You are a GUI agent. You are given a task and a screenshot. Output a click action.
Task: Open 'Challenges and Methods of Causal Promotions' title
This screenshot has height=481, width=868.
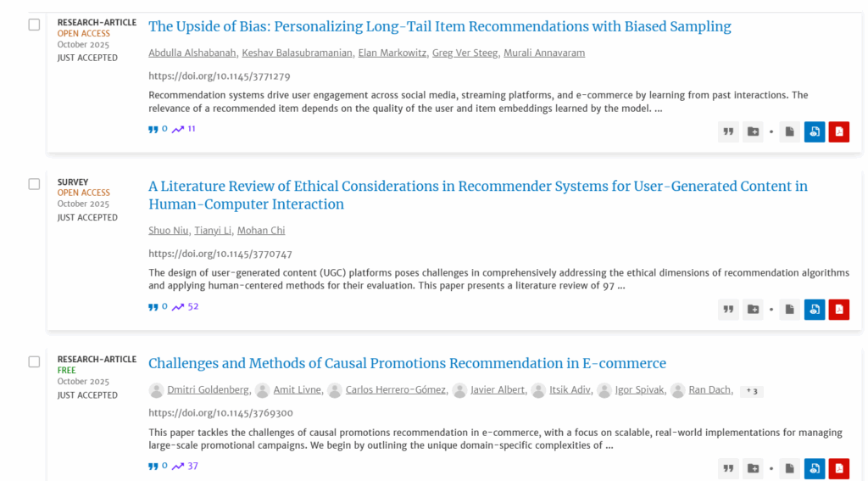[x=407, y=363]
